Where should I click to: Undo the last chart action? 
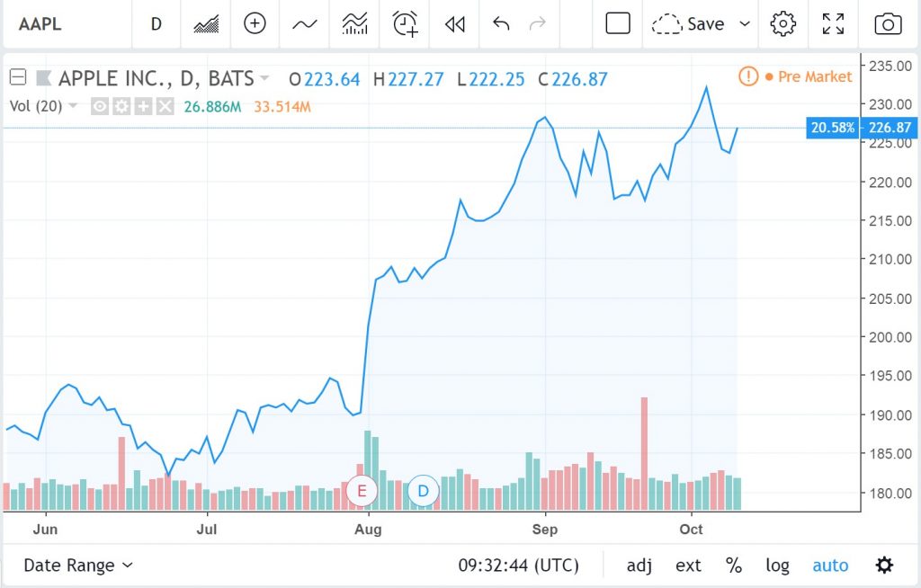pyautogui.click(x=501, y=23)
